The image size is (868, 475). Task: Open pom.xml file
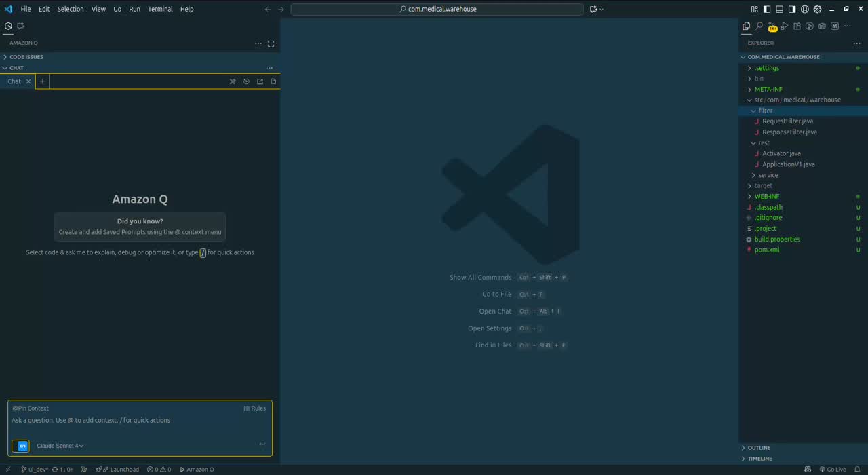(767, 250)
